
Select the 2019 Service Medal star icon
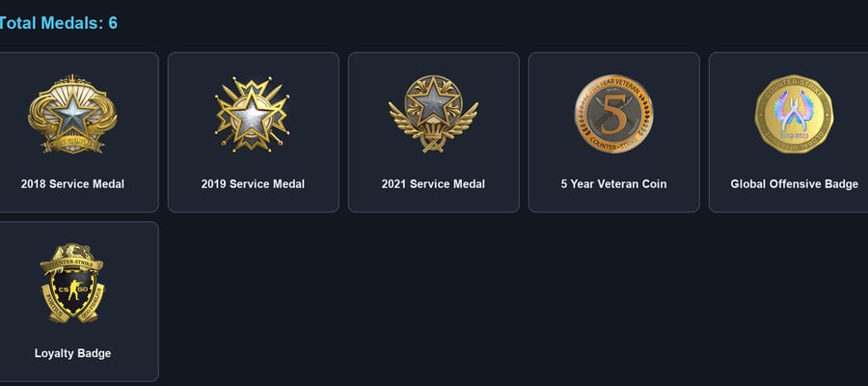point(253,114)
